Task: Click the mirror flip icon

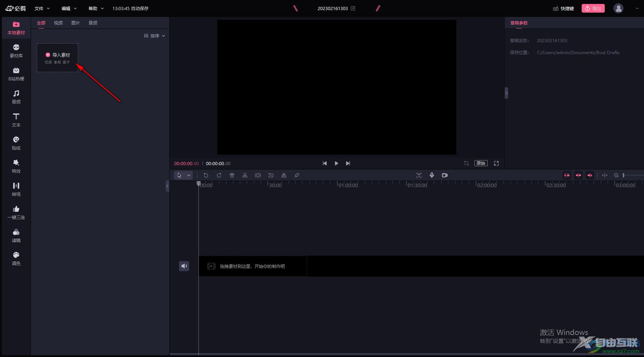Action: click(284, 175)
